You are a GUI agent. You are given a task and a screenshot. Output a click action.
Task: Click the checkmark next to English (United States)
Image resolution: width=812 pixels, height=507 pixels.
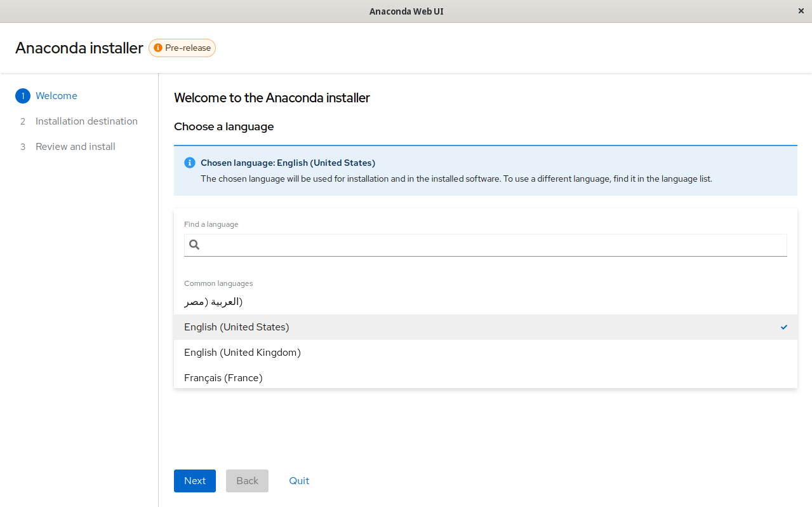[784, 327]
